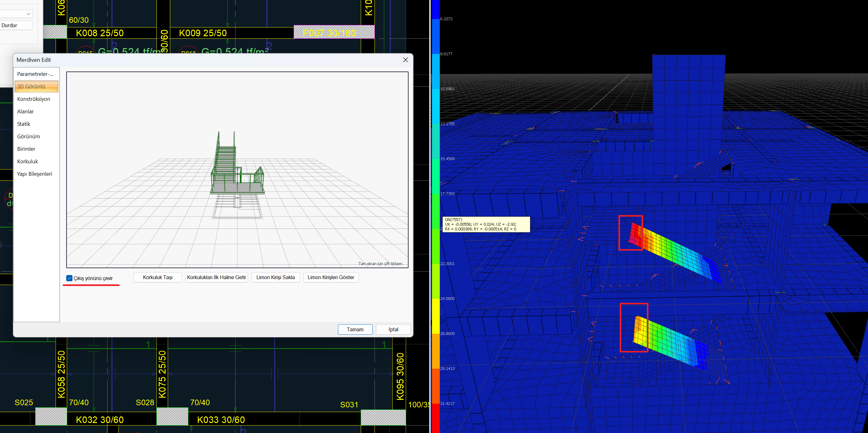
Task: Click the Korkuluk Taşı button
Action: pos(157,278)
